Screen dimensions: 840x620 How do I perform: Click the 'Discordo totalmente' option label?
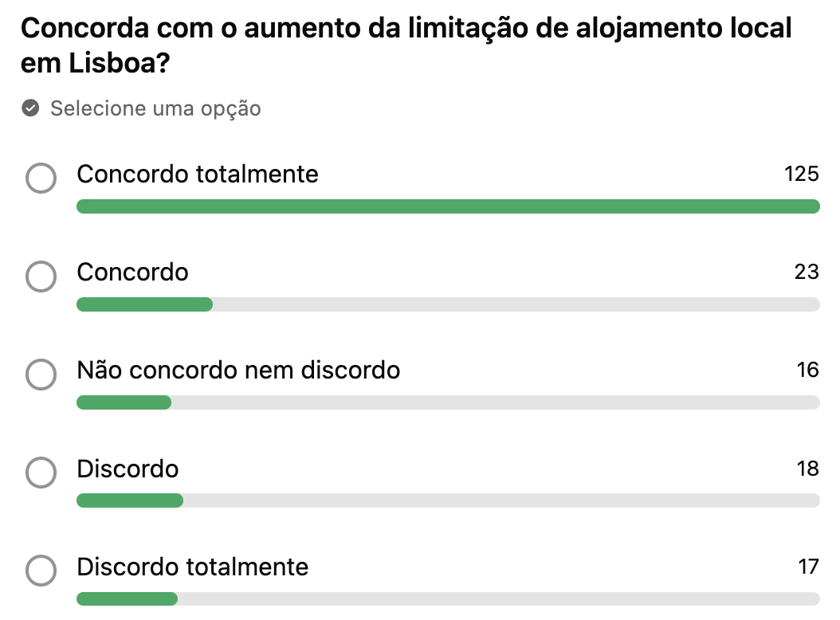[x=192, y=567]
